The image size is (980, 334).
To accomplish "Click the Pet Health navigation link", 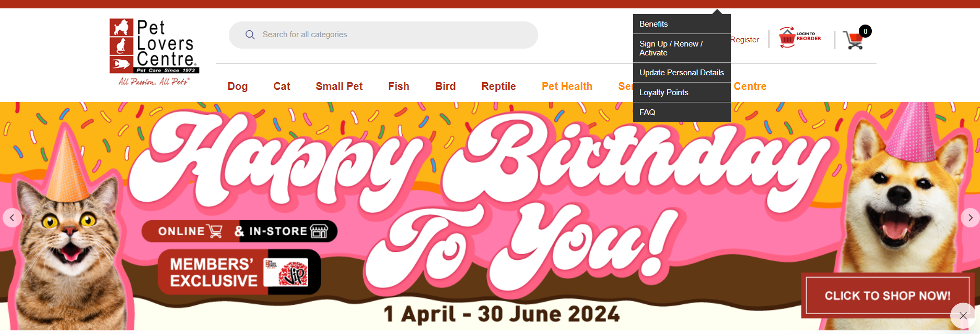I will [567, 86].
